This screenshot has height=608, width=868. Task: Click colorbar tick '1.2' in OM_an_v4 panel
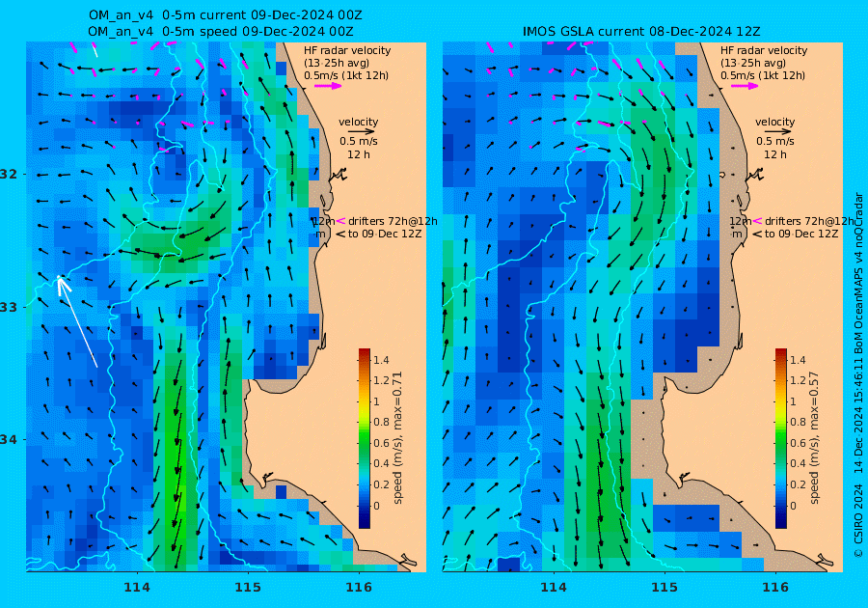coord(381,380)
